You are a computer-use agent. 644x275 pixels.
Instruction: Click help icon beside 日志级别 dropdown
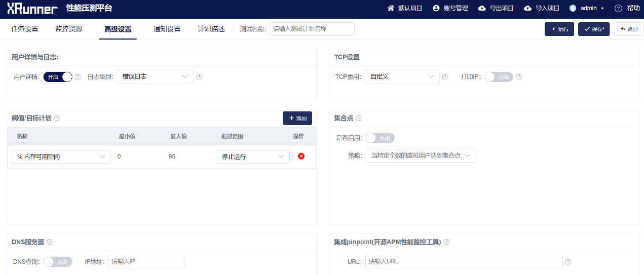pyautogui.click(x=199, y=77)
